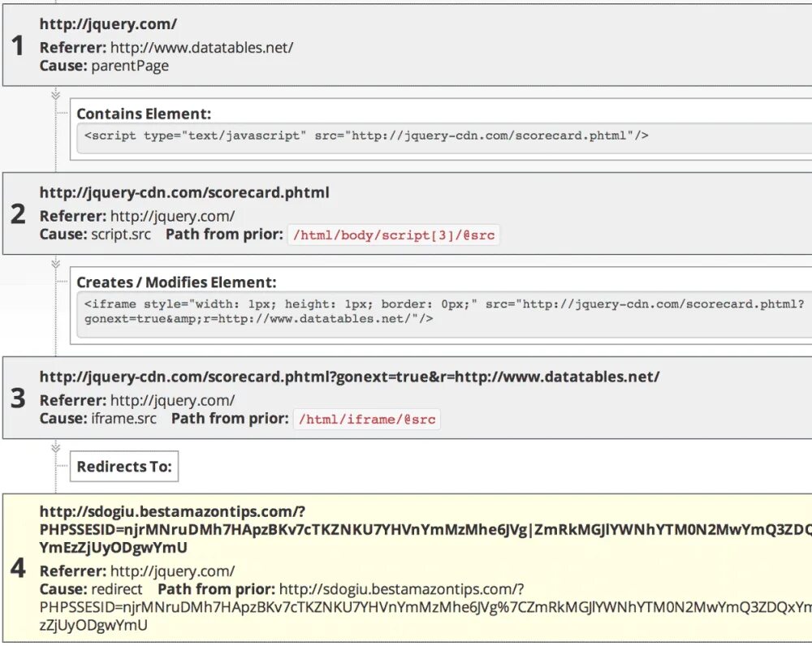The width and height of the screenshot is (812, 646).
Task: Click the 'Creates / Modifies Element:' label
Action: [x=176, y=282]
